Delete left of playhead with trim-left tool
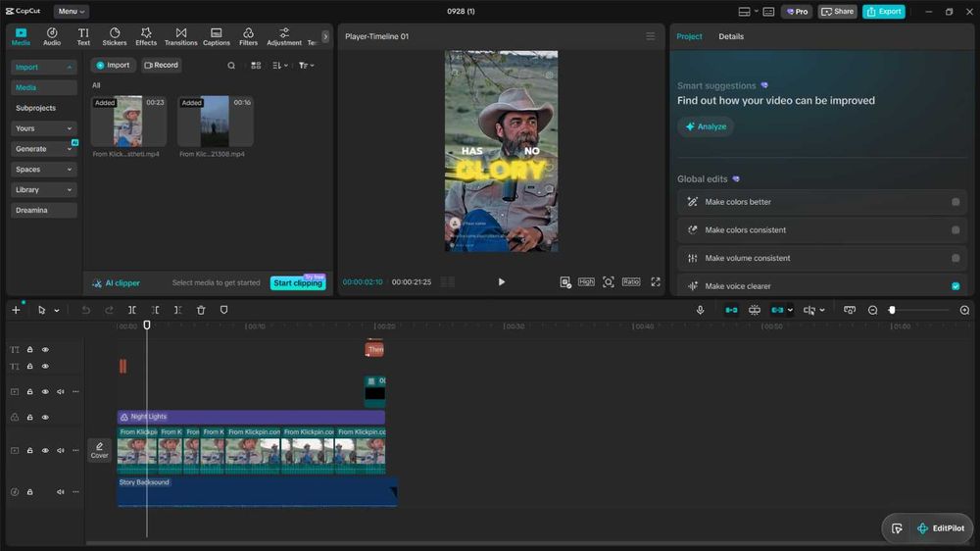The image size is (980, 551). pos(155,310)
